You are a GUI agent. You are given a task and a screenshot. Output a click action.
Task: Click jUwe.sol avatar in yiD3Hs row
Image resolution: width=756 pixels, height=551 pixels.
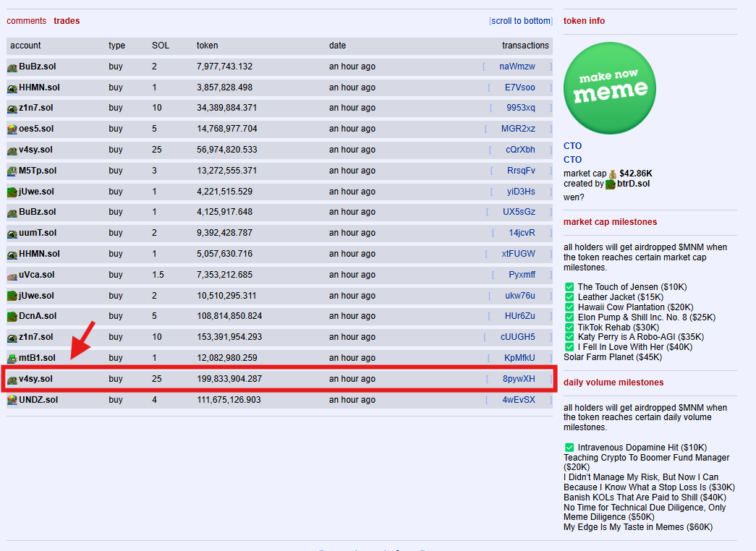pos(12,192)
